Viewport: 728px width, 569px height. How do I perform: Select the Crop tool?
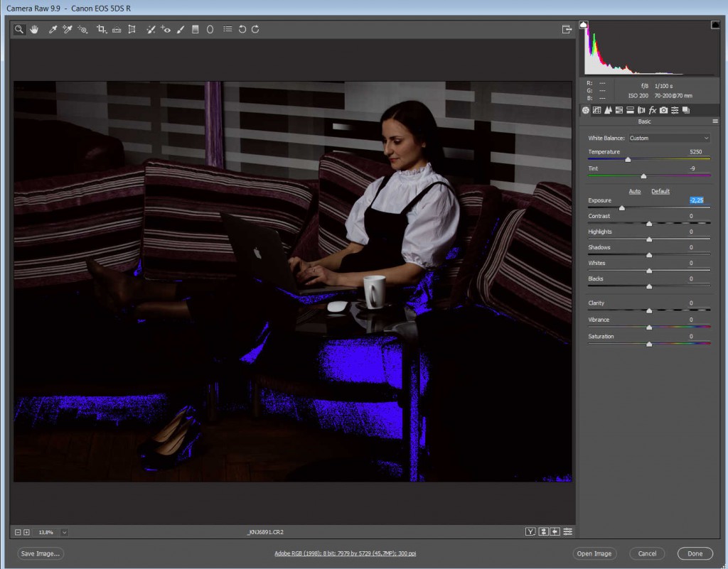click(101, 29)
